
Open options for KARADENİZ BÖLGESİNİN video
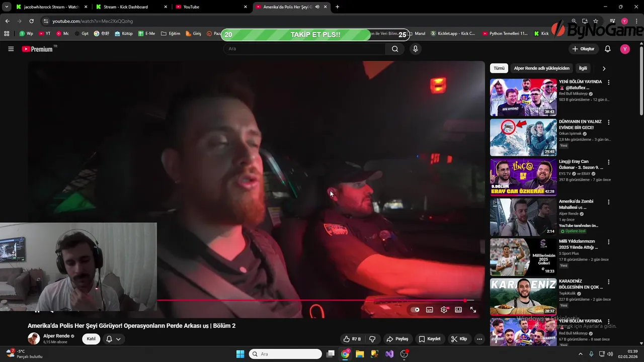point(608,282)
